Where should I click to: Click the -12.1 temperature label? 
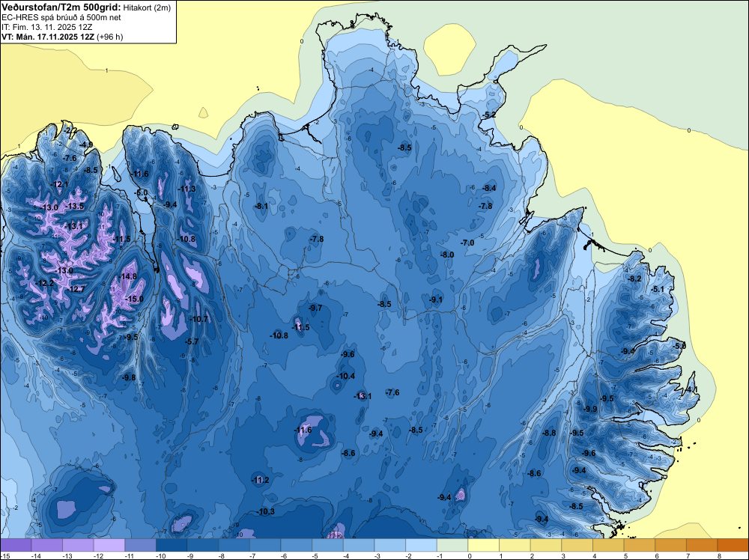click(60, 184)
